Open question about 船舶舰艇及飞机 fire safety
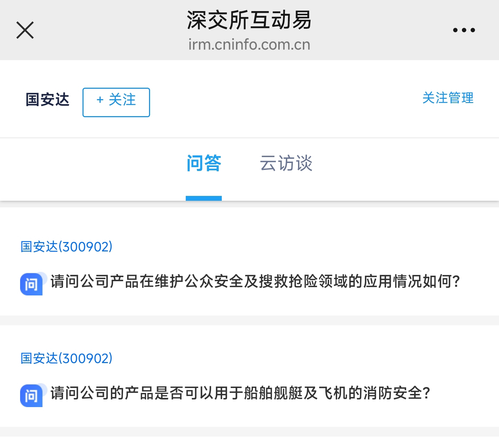Screen dimensions: 499x448 click(x=240, y=393)
